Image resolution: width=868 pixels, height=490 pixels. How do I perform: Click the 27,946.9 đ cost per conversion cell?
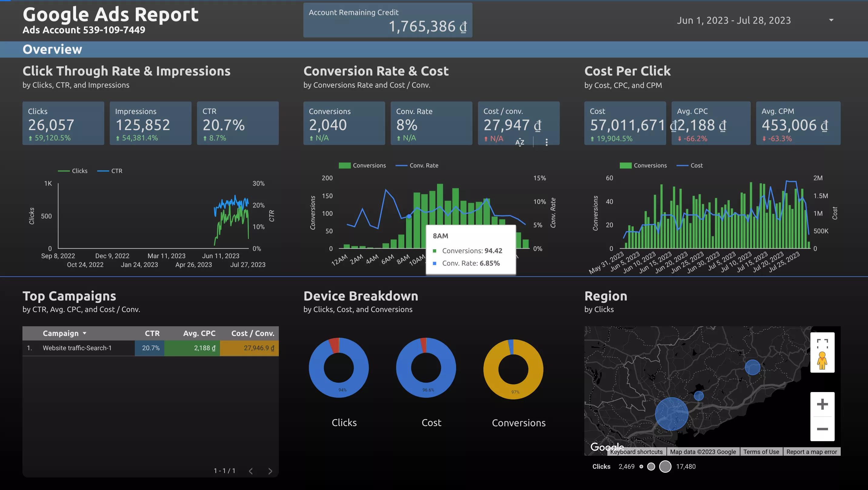(x=249, y=348)
